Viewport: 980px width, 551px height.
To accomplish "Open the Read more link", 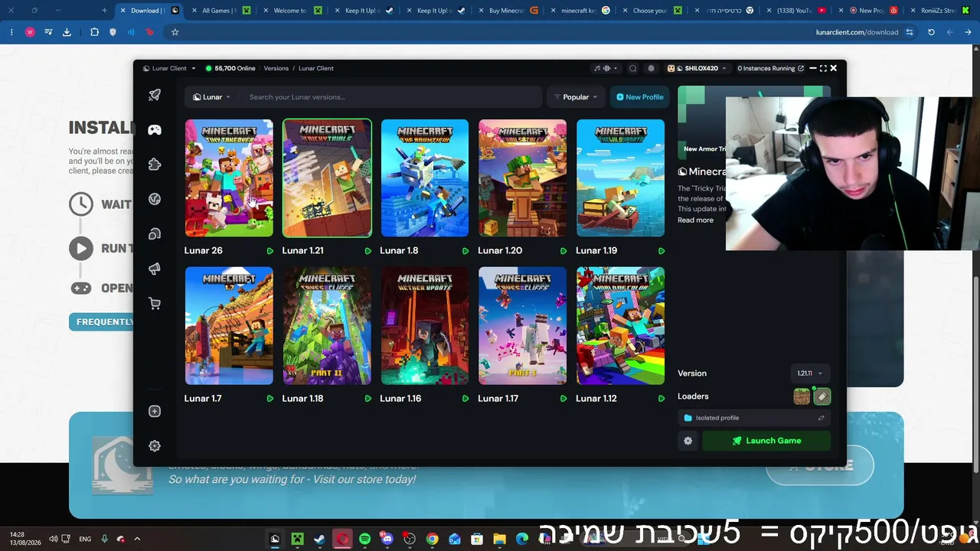I will [695, 220].
